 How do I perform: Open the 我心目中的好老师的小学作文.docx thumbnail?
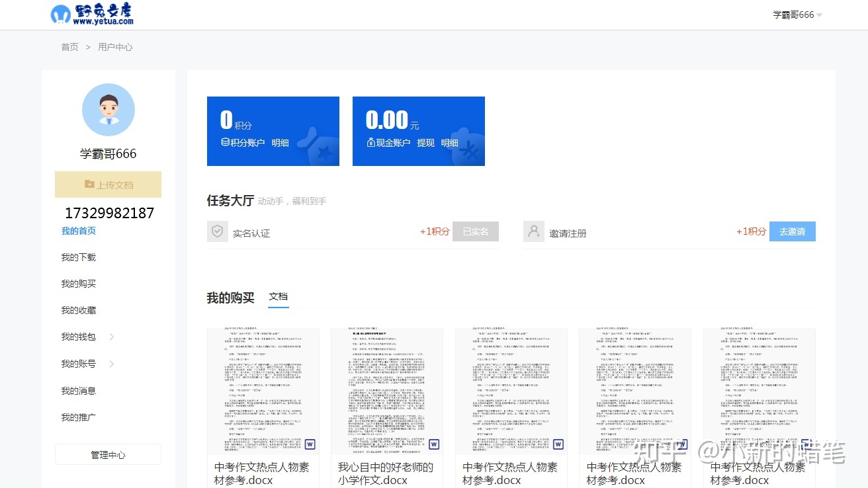387,391
